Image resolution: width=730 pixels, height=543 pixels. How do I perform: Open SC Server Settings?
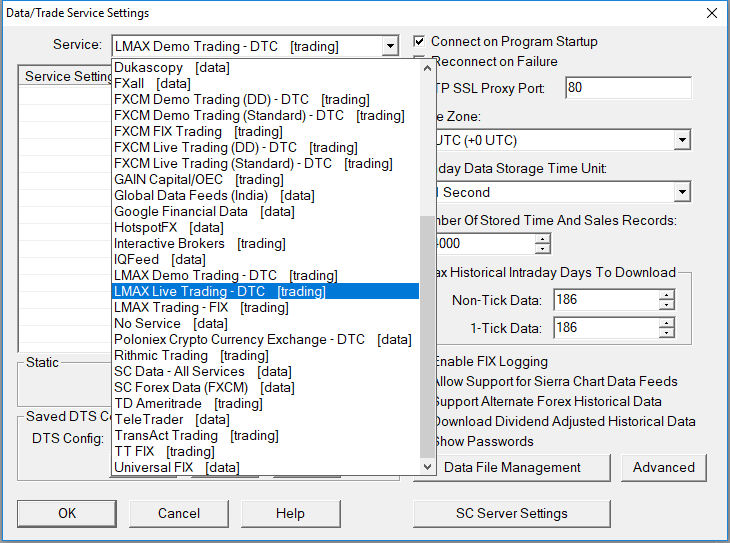(512, 513)
